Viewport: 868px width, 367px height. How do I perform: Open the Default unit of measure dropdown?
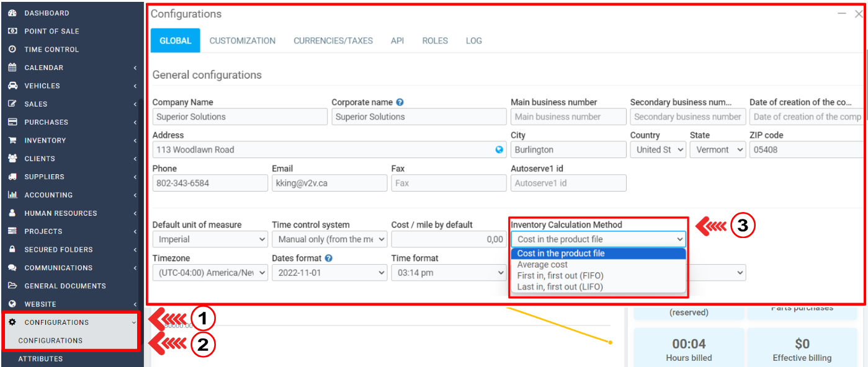tap(210, 239)
